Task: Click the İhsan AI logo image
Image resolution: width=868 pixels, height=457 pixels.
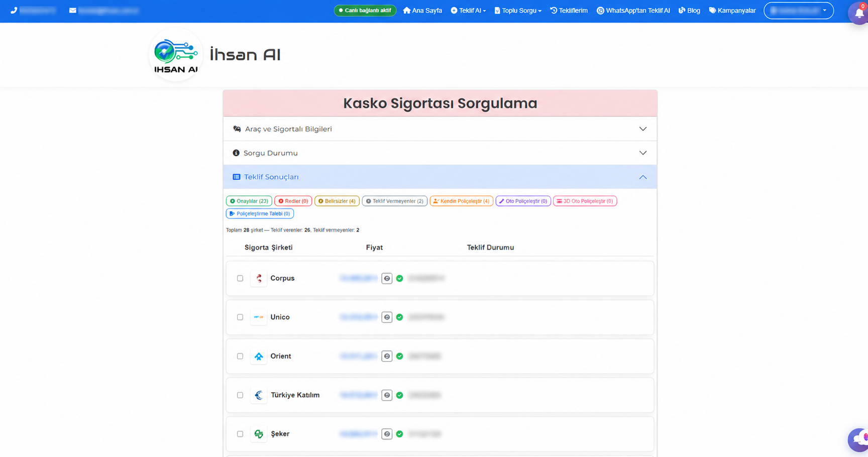Action: [176, 55]
